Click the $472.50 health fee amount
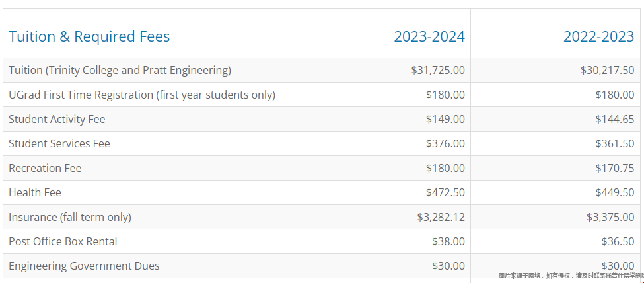Image resolution: width=644 pixels, height=283 pixels. (445, 192)
